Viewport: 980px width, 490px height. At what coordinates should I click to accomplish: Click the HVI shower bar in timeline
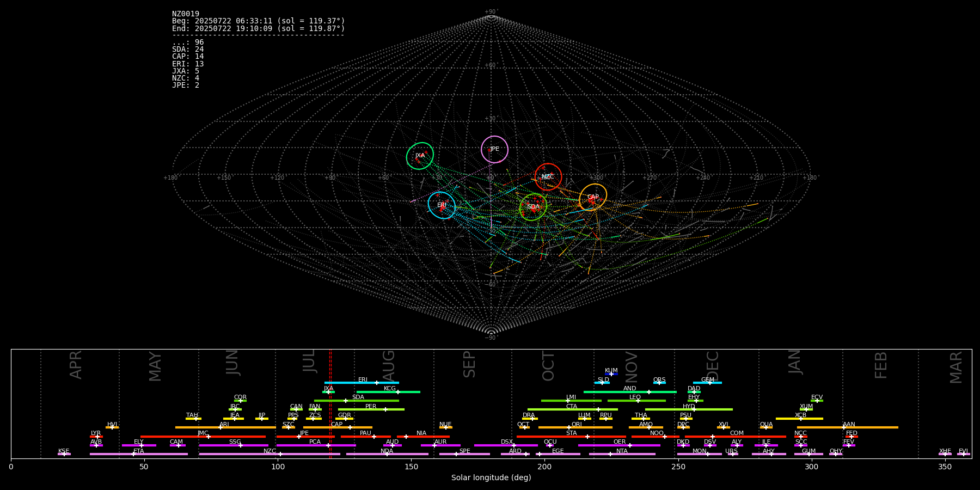[112, 427]
